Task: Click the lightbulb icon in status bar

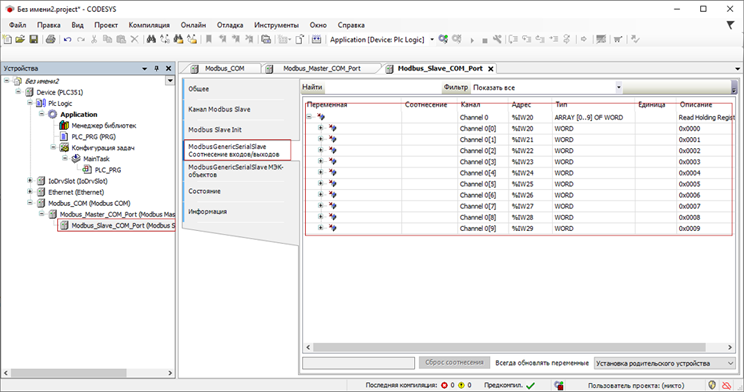Action: click(712, 385)
